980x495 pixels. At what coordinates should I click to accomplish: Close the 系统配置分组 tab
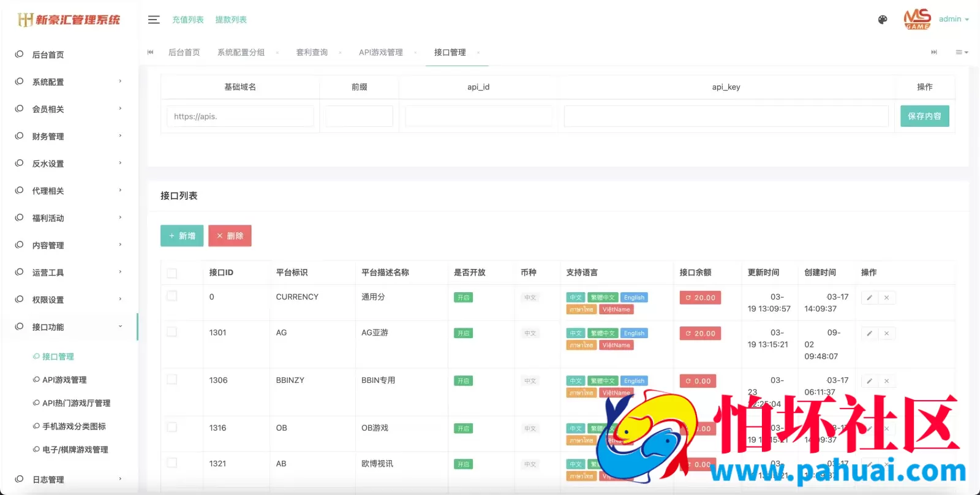277,53
